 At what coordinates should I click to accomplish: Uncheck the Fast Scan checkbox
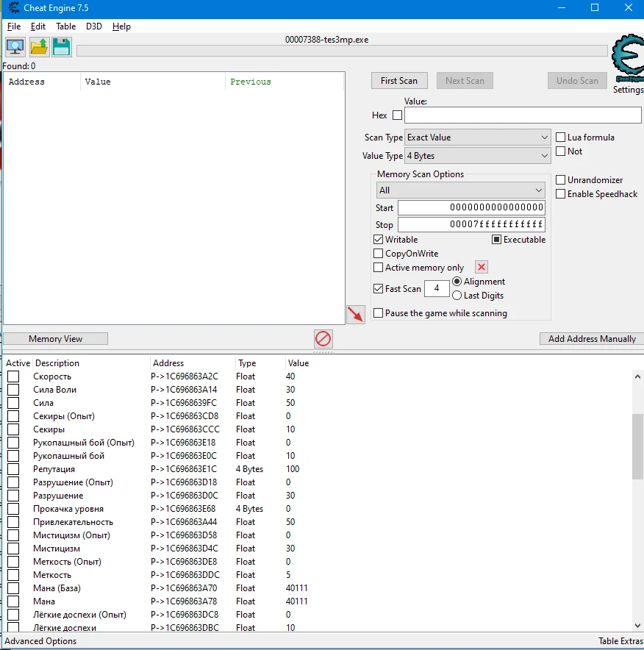tap(378, 288)
